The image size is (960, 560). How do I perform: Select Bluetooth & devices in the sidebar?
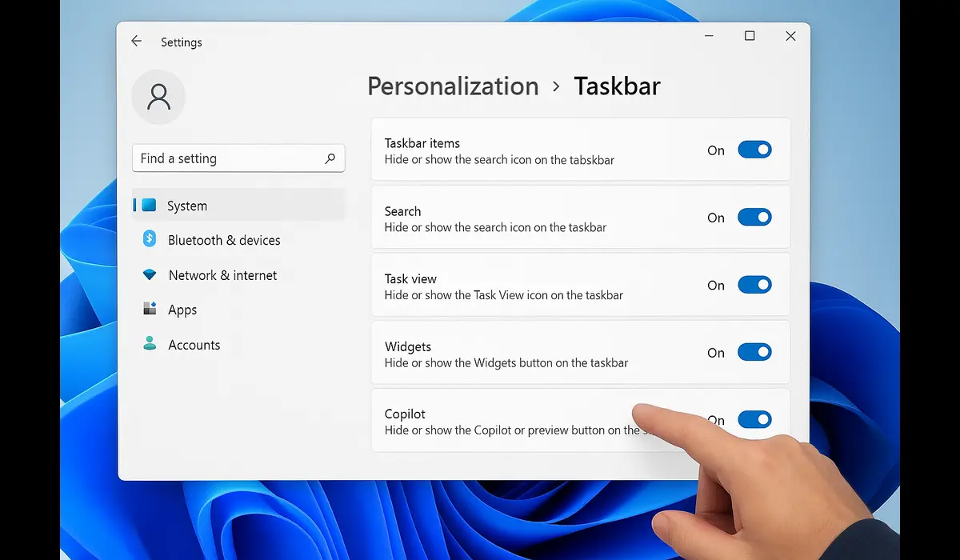click(x=224, y=239)
